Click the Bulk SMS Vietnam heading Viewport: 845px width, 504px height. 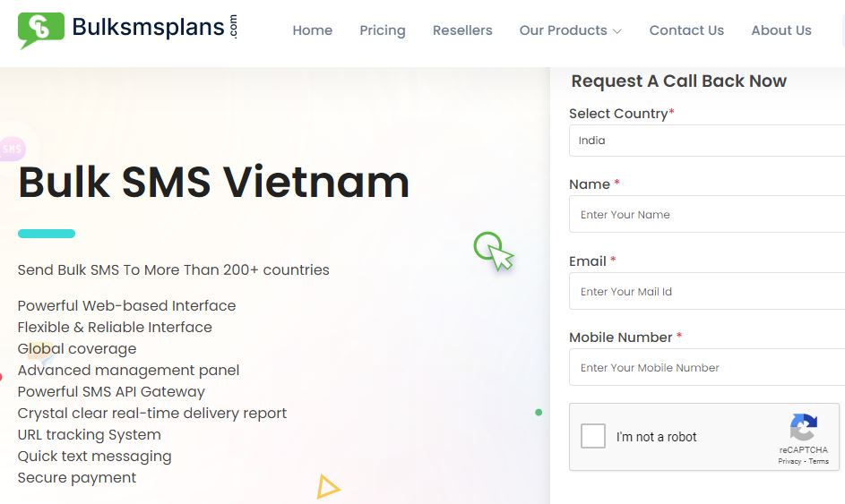(213, 182)
